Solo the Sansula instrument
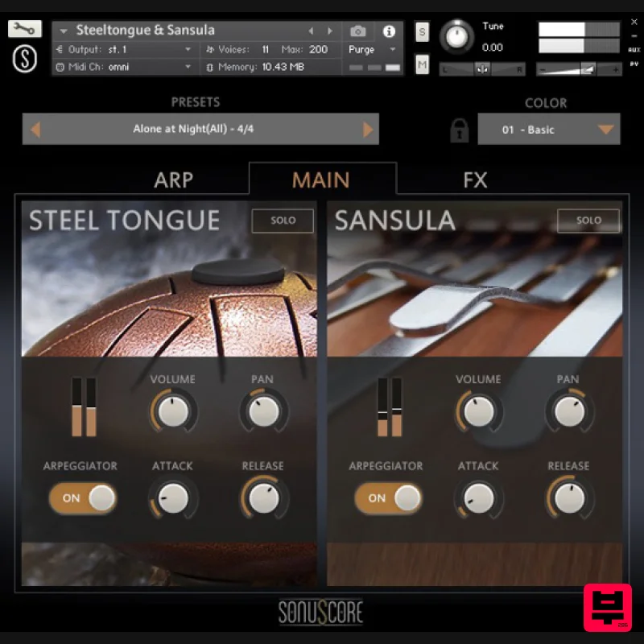This screenshot has height=644, width=644. pos(588,220)
